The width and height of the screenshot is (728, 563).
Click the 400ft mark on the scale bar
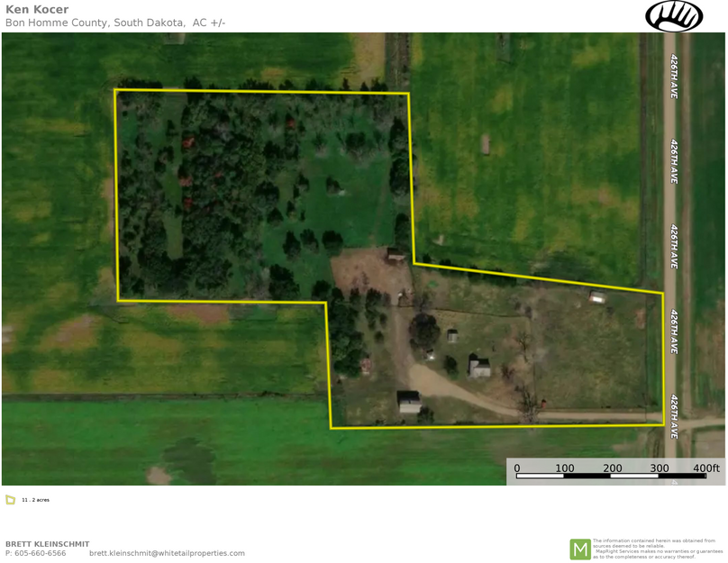pyautogui.click(x=707, y=468)
